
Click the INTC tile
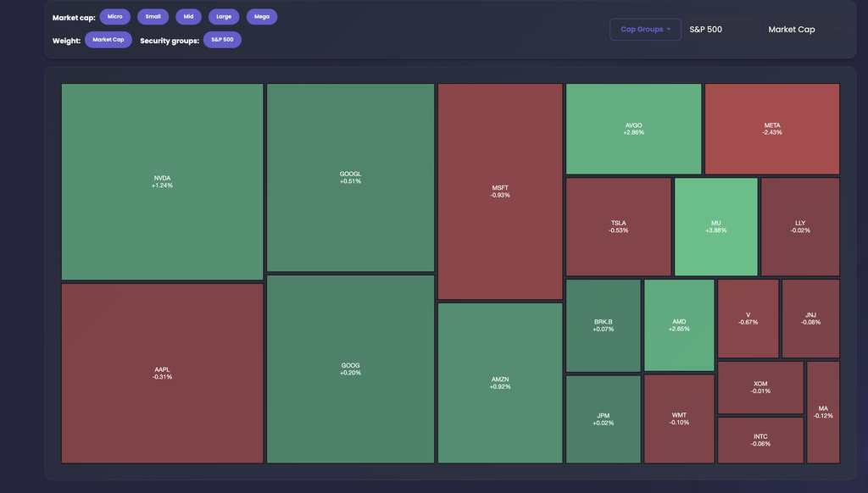click(760, 440)
